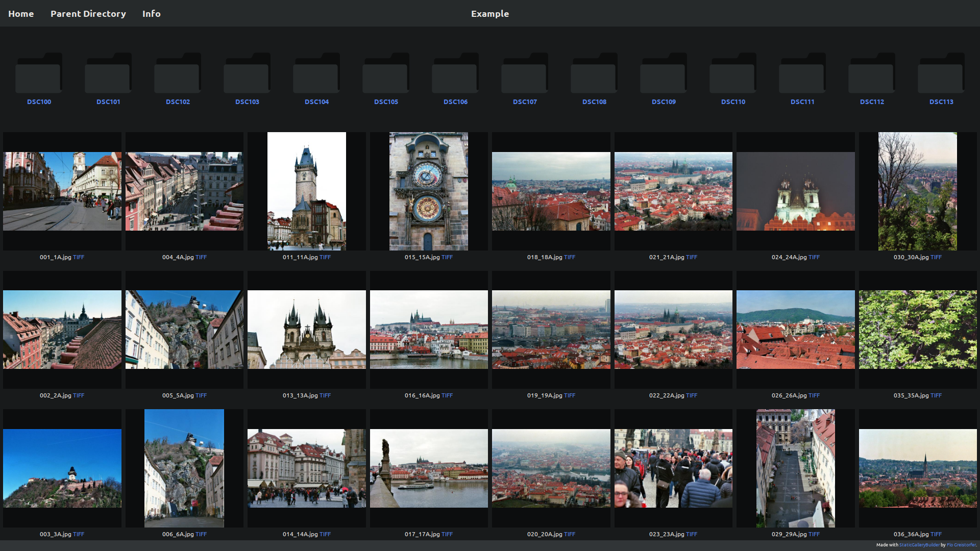Open the Info menu item

[151, 14]
